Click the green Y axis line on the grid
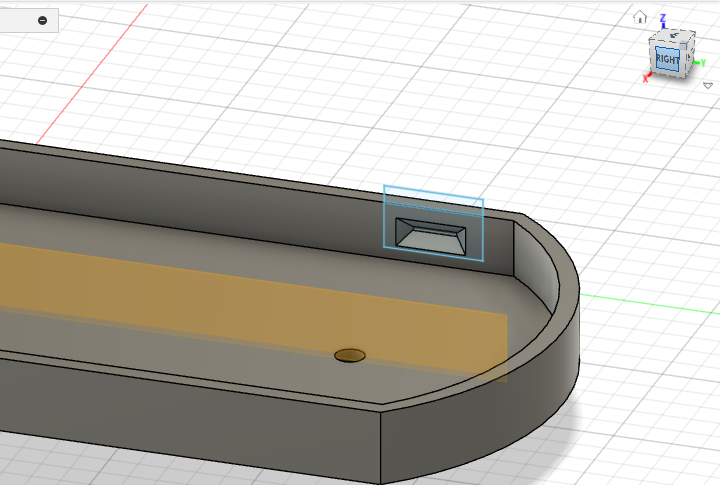The width and height of the screenshot is (720, 485). (x=650, y=304)
